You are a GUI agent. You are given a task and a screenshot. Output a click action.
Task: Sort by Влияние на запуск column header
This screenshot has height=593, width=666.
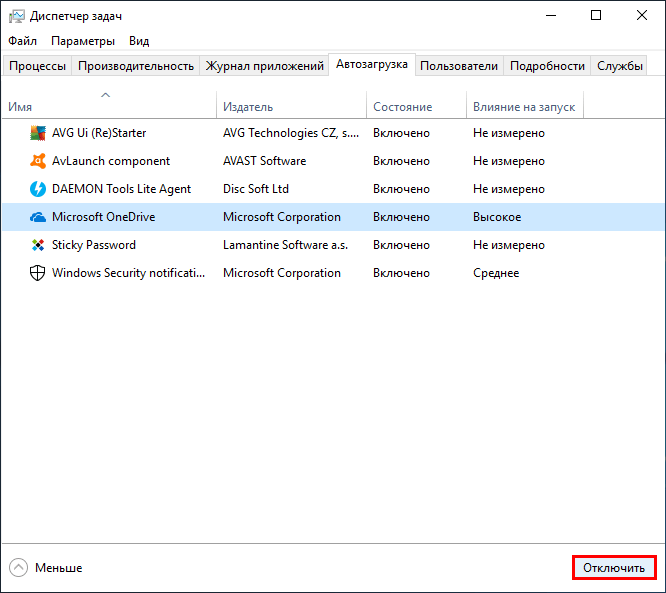point(524,107)
